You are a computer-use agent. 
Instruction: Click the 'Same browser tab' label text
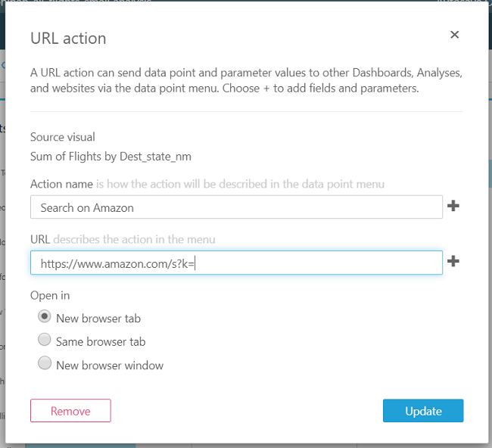[101, 342]
